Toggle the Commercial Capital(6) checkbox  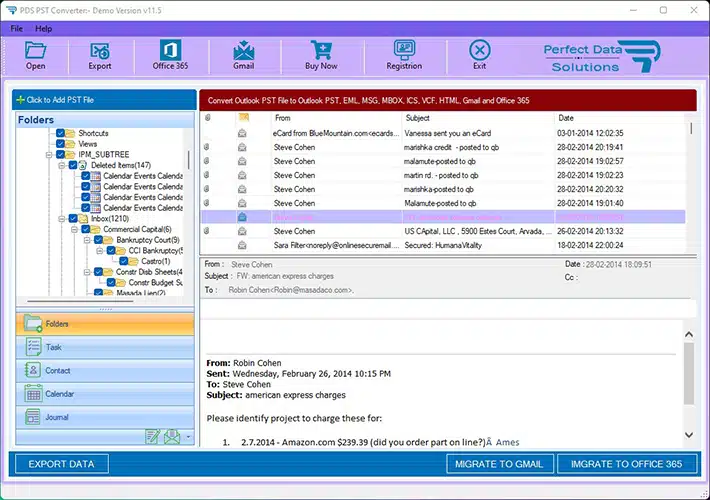(86, 229)
